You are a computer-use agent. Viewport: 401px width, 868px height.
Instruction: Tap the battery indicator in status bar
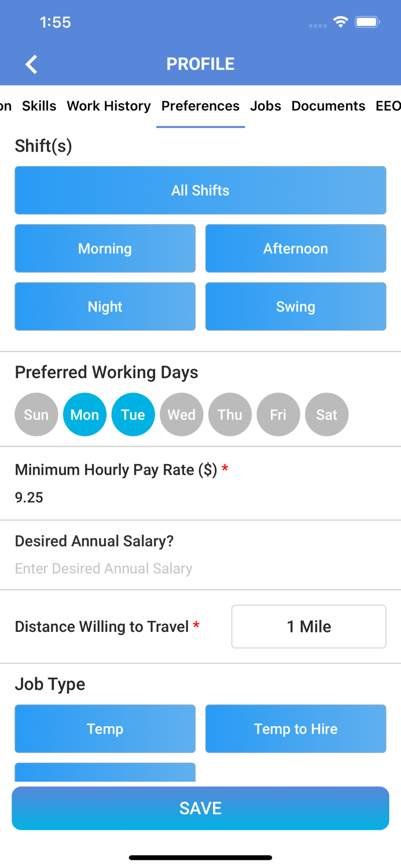[x=367, y=21]
